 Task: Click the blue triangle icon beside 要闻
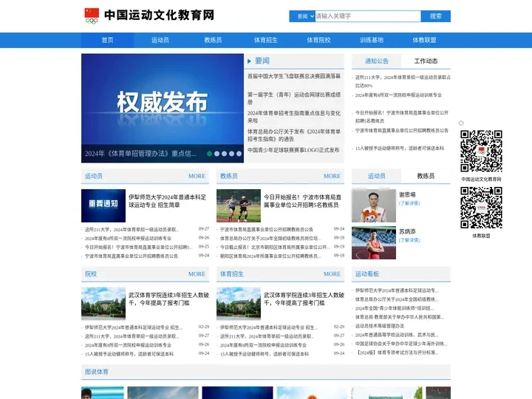249,61
